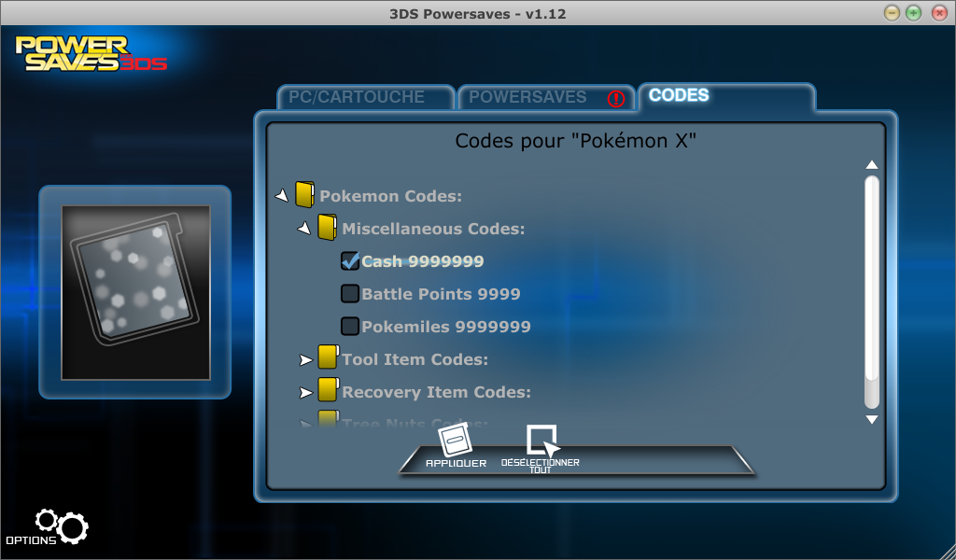This screenshot has width=956, height=560.
Task: Click the OPTIONS text label
Action: click(x=31, y=539)
